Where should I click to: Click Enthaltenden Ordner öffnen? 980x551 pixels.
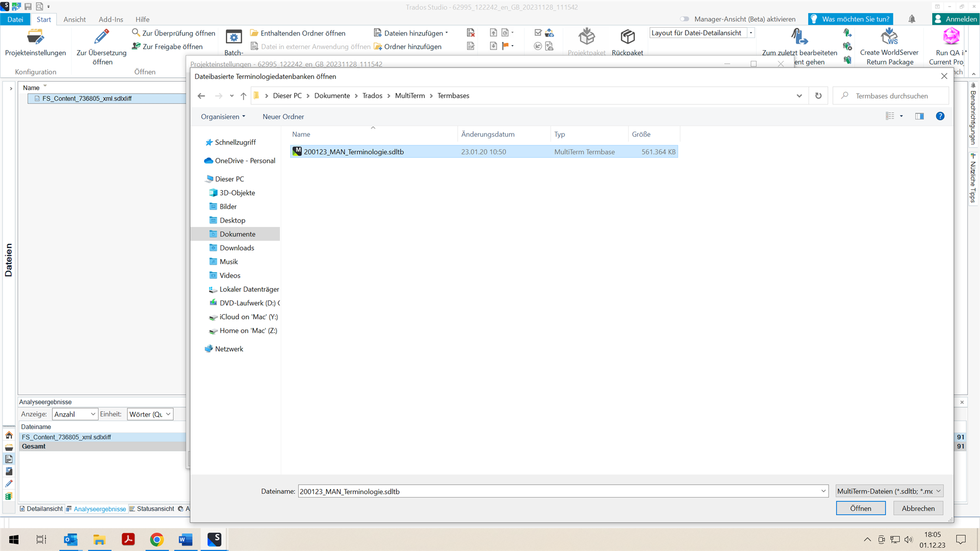pyautogui.click(x=298, y=33)
